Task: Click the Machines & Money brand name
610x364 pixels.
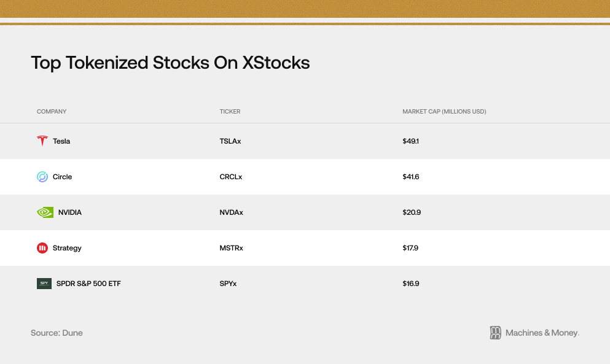Action: [542, 333]
